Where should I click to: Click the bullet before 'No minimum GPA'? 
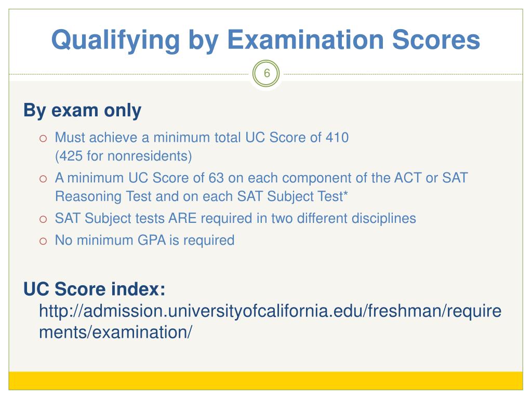(x=43, y=241)
